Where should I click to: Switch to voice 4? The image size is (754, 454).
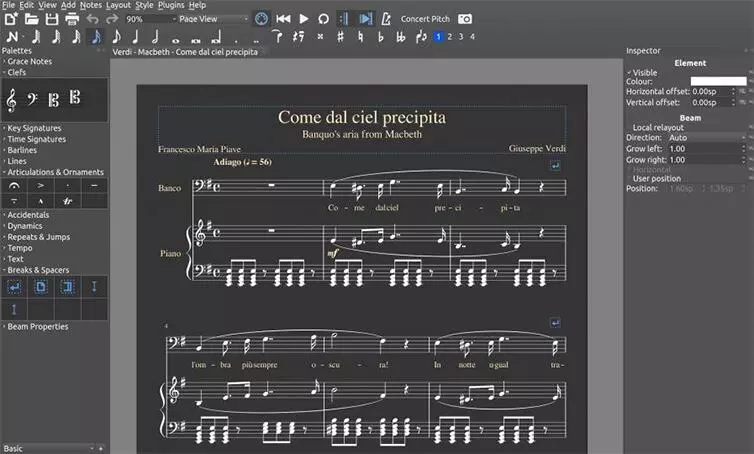473,37
